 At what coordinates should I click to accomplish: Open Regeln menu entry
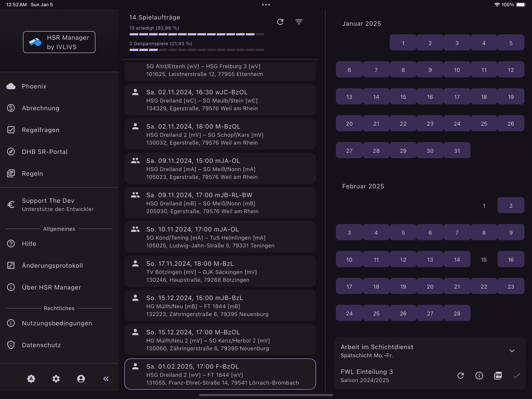click(x=59, y=174)
